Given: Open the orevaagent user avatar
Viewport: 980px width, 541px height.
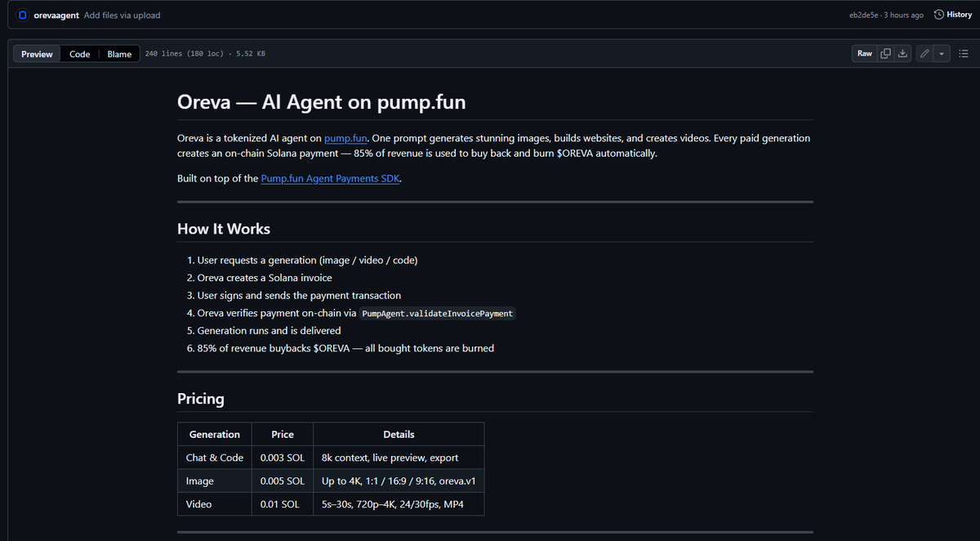Looking at the screenshot, I should pos(23,16).
